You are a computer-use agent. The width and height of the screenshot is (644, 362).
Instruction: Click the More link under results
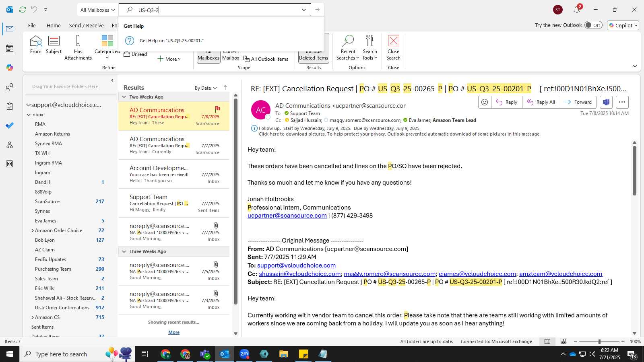point(174,332)
